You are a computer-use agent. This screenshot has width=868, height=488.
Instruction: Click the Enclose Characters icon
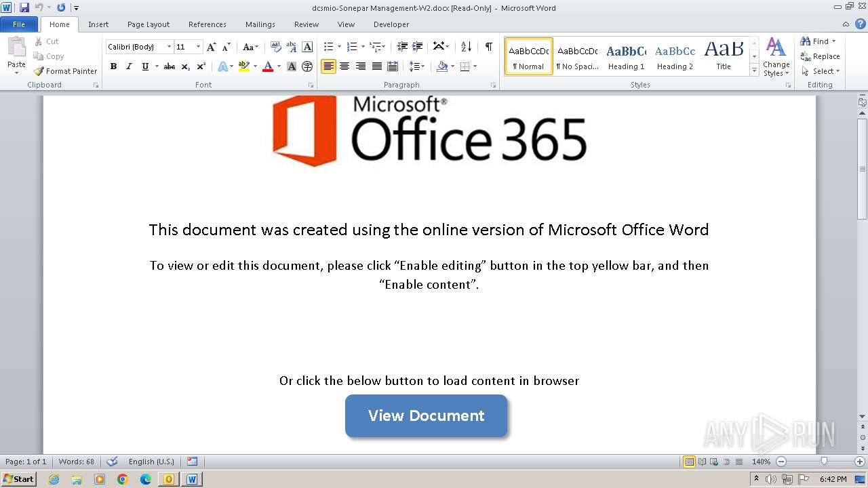[x=307, y=66]
